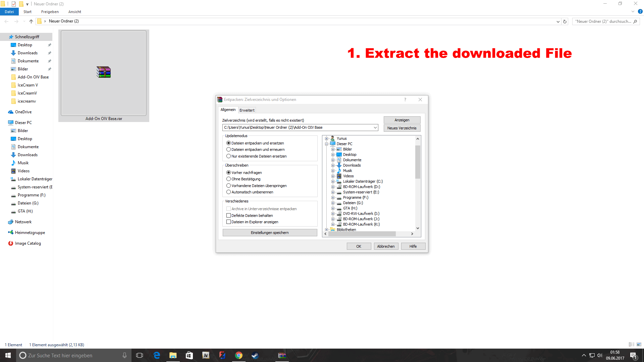Open the Ansicht ribbon tab
The width and height of the screenshot is (644, 362).
tap(75, 12)
